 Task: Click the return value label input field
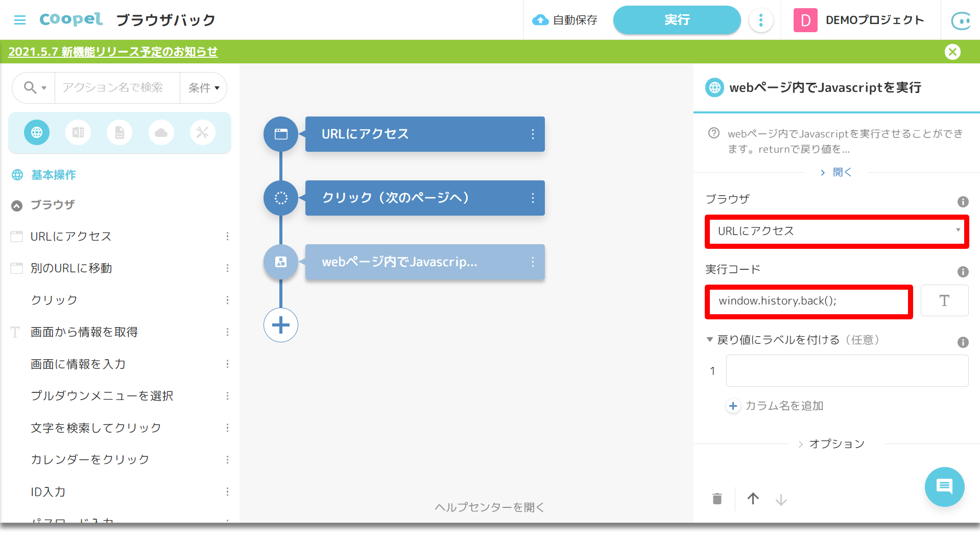click(846, 370)
